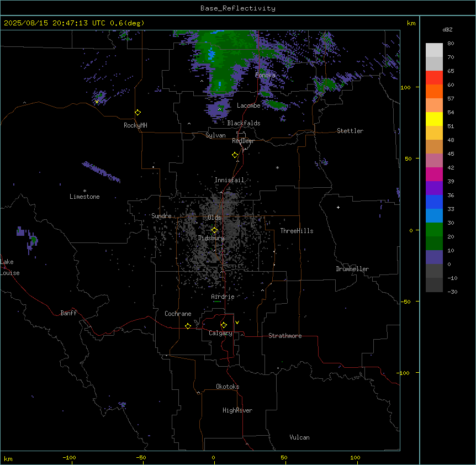
Task: Select the slate purple 0-10 dBZ swatch
Action: (434, 257)
